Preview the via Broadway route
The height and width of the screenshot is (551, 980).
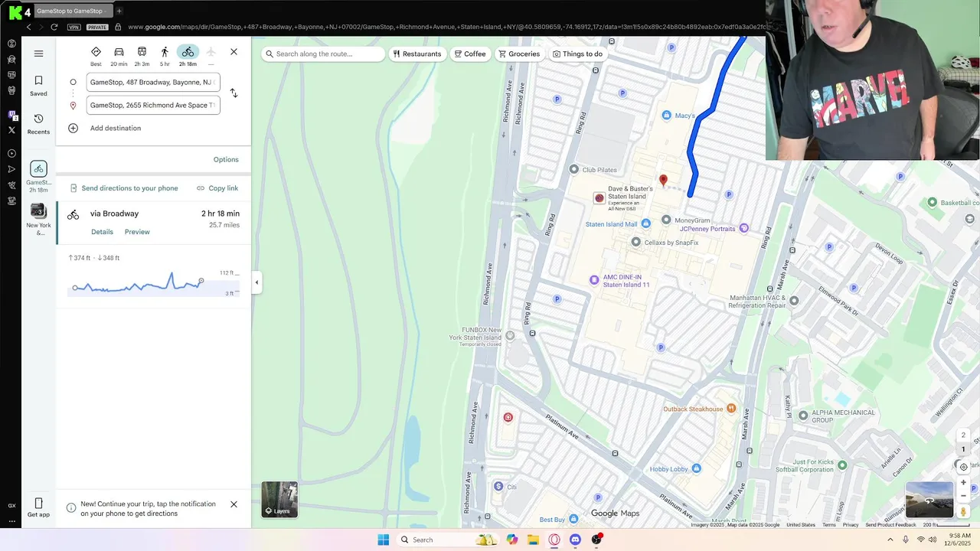tap(137, 232)
